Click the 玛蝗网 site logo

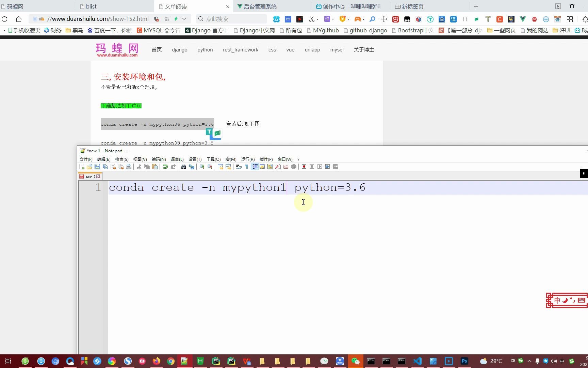(x=117, y=50)
